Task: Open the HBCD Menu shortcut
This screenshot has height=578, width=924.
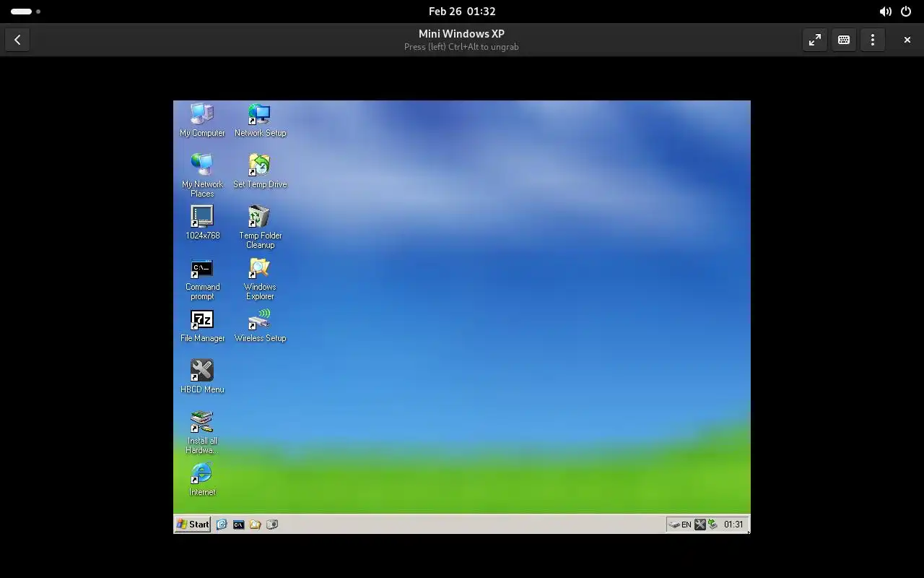Action: pos(202,376)
